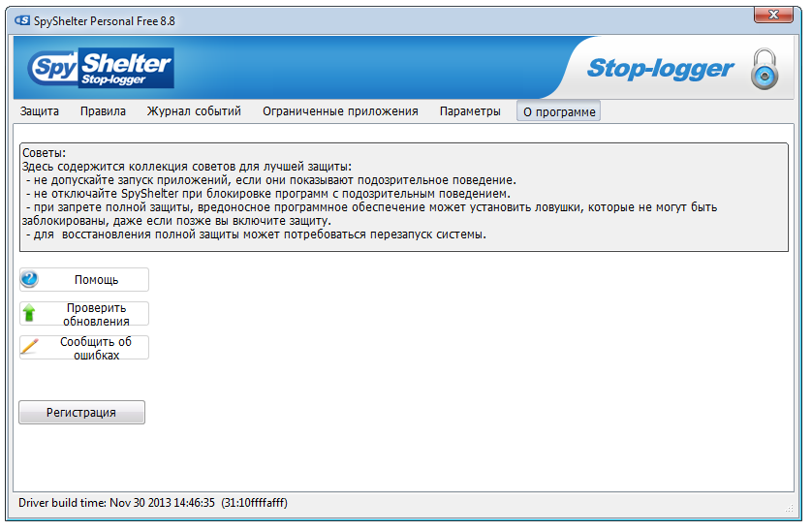Click the blue question mark help icon
Image resolution: width=812 pixels, height=531 pixels.
click(x=29, y=279)
